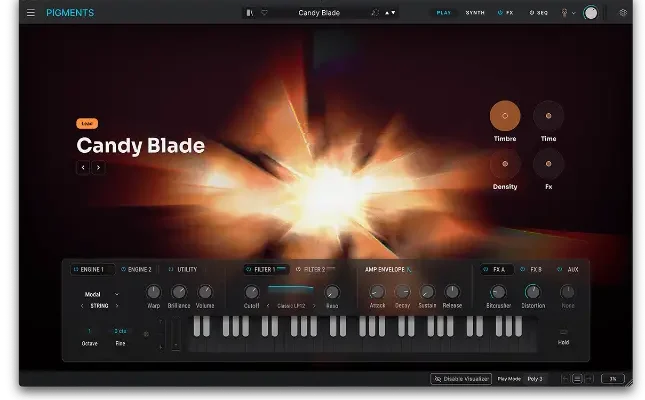The image size is (645, 400).
Task: Enable the Hold switch
Action: 564,332
